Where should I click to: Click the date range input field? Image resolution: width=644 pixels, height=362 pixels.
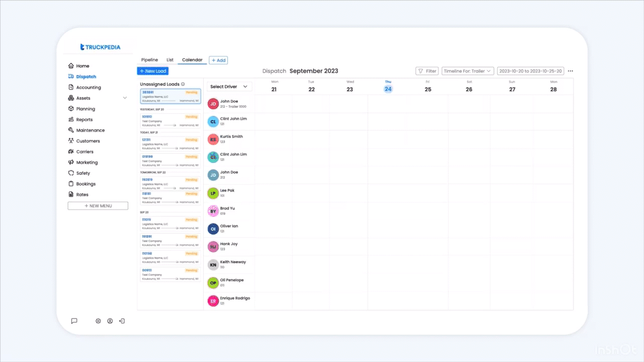pyautogui.click(x=530, y=71)
